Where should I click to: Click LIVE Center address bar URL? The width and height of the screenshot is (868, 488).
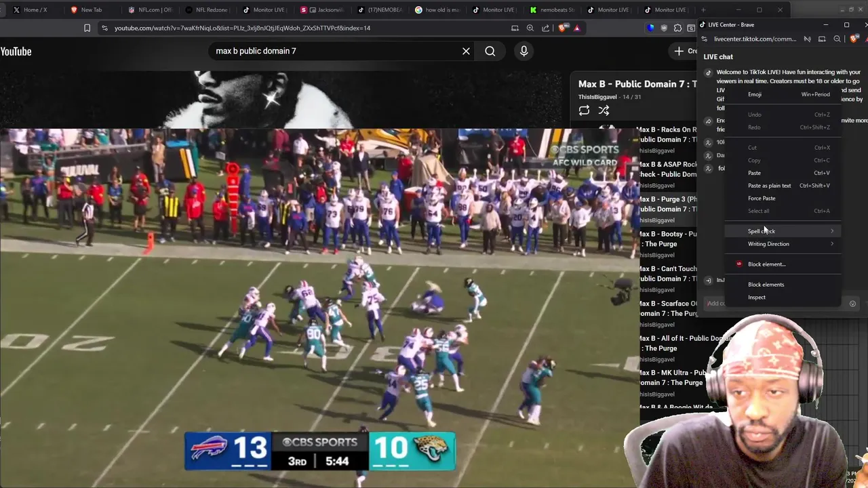pyautogui.click(x=755, y=39)
